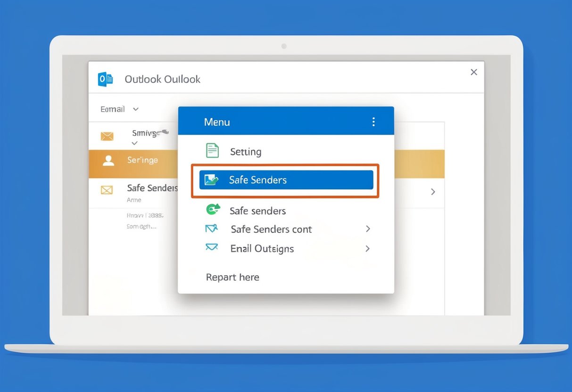This screenshot has width=572, height=392.
Task: Select the Seringe sidebar item
Action: click(x=142, y=160)
